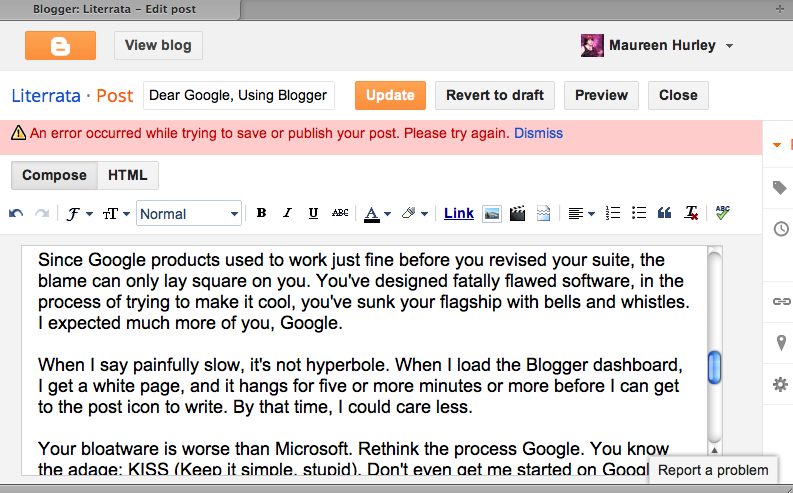Switch to the Compose editing tab

pyautogui.click(x=54, y=175)
